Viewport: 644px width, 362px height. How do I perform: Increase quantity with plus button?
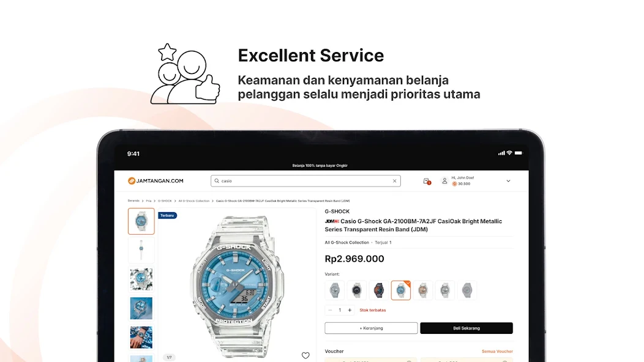coord(350,310)
